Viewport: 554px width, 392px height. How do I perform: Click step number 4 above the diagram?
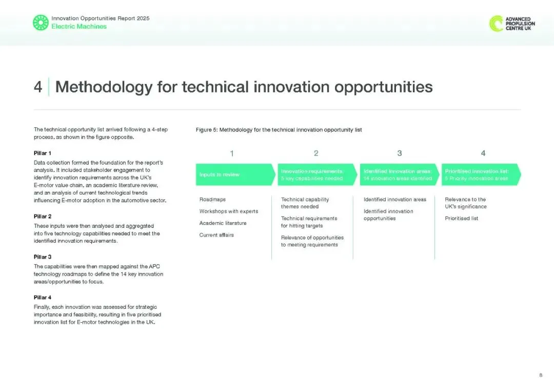tap(483, 153)
